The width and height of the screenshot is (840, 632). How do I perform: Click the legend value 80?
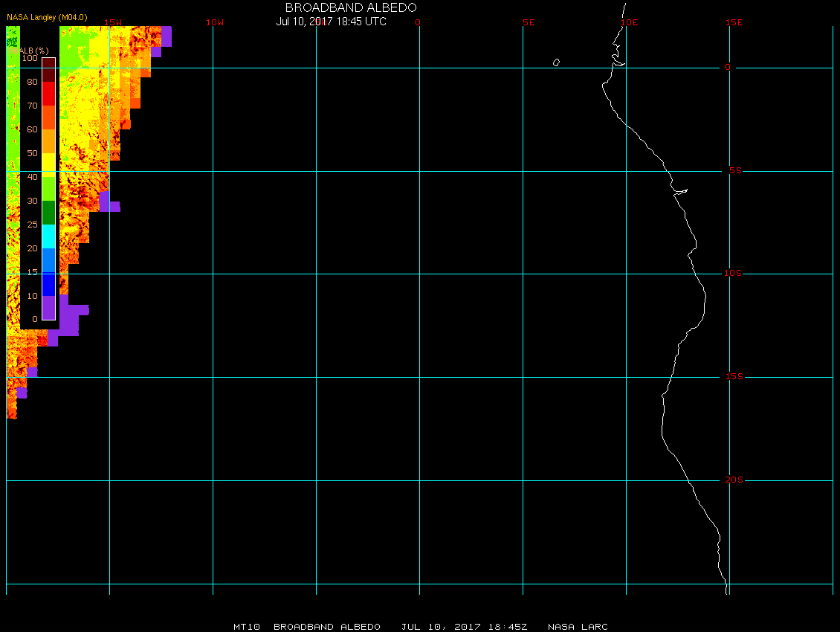pyautogui.click(x=33, y=82)
